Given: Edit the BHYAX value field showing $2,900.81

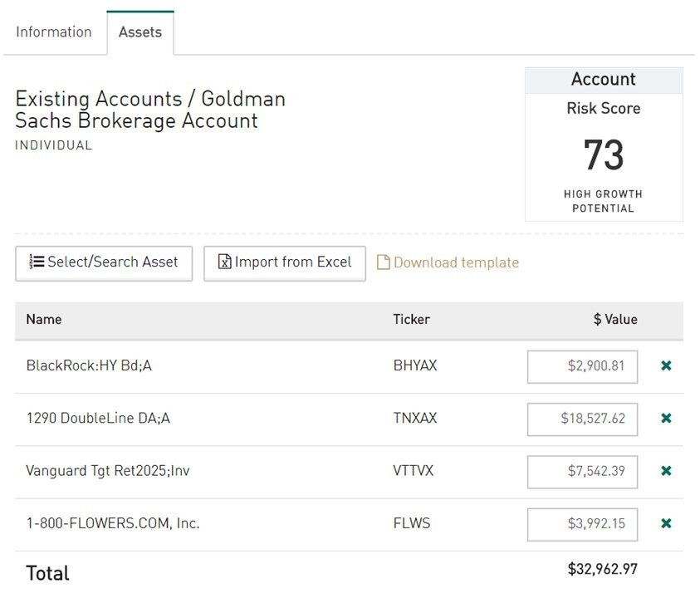Looking at the screenshot, I should pyautogui.click(x=582, y=366).
